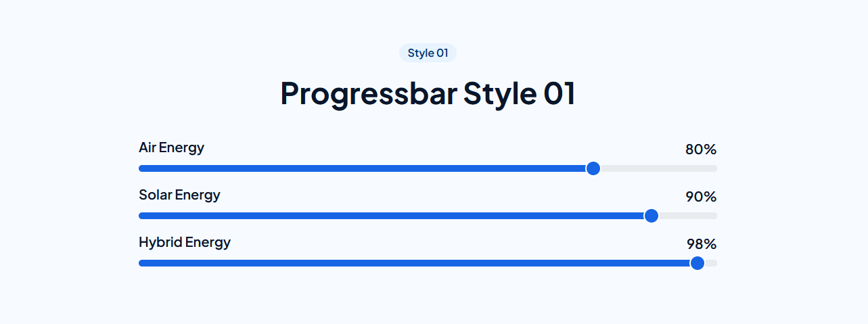Click the Solar Energy circular slider handle
Viewport: 868px width, 324px height.
tap(652, 216)
